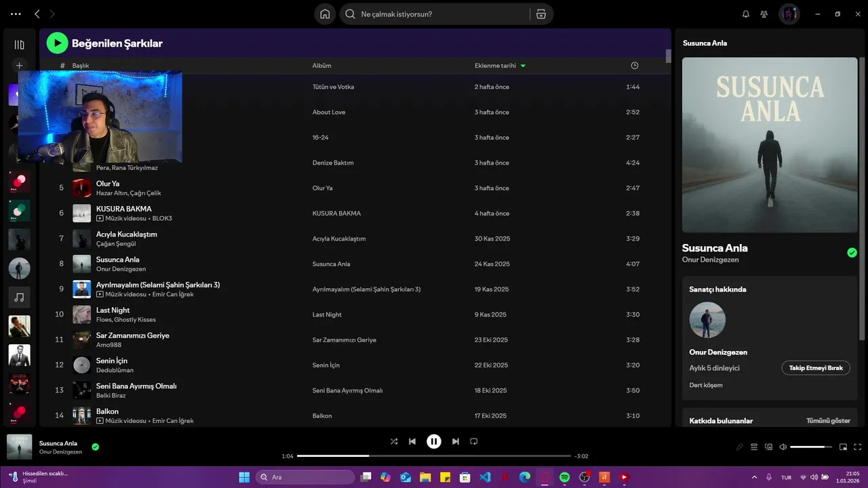Open the Spotify Home icon

click(x=325, y=14)
